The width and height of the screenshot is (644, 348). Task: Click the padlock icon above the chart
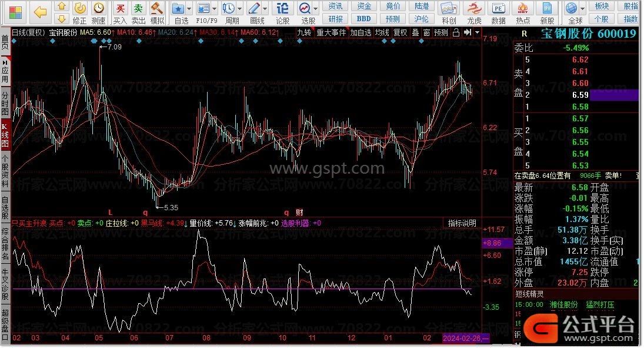456,32
